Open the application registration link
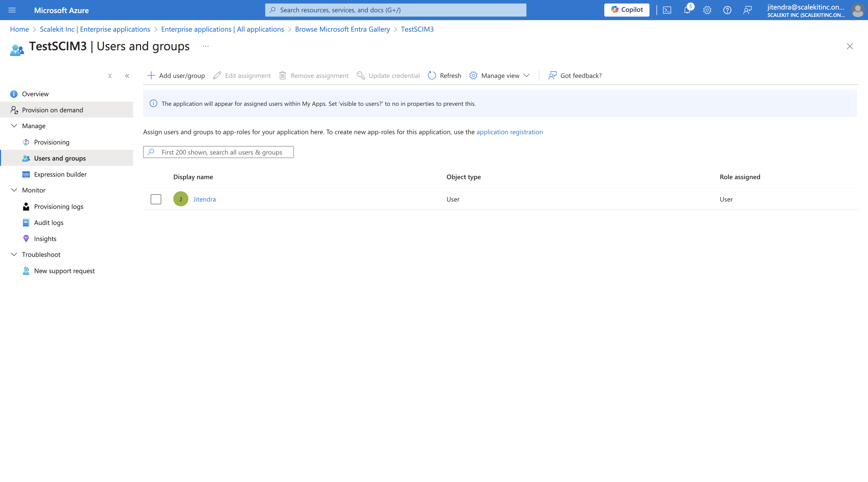Screen dimensions: 868x482 tap(510, 132)
